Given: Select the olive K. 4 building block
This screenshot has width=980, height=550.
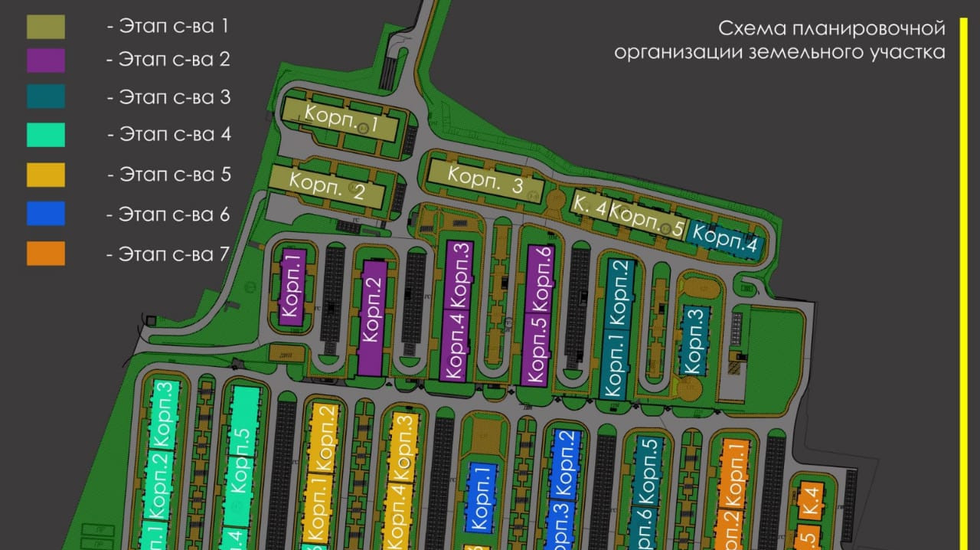Looking at the screenshot, I should coord(589,205).
